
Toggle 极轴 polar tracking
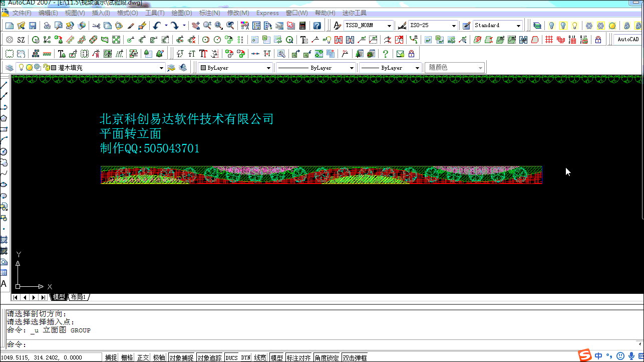click(x=159, y=357)
